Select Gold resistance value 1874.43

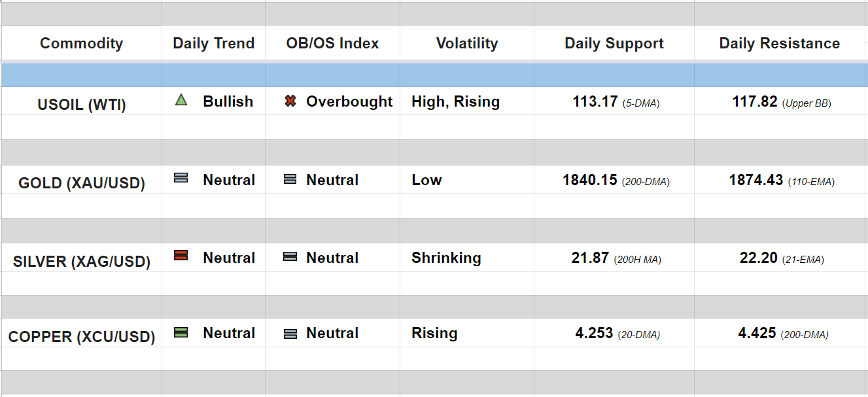click(x=755, y=180)
